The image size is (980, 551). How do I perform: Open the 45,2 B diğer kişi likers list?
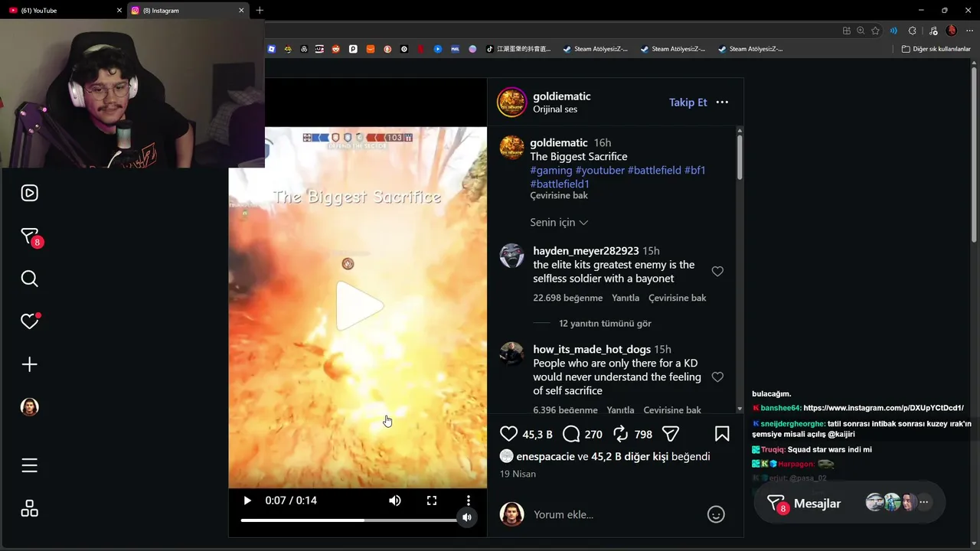click(629, 456)
